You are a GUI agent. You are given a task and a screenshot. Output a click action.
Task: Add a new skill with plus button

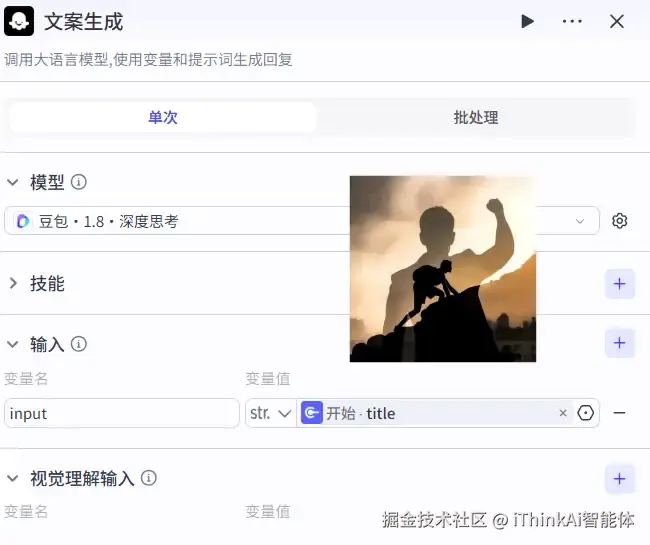pyautogui.click(x=620, y=284)
